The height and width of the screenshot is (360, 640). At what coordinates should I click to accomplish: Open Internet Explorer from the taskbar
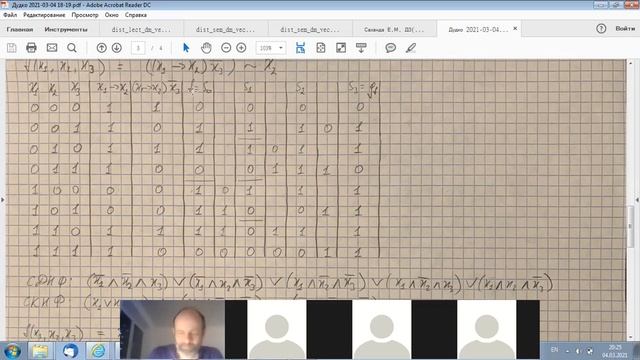(98, 351)
